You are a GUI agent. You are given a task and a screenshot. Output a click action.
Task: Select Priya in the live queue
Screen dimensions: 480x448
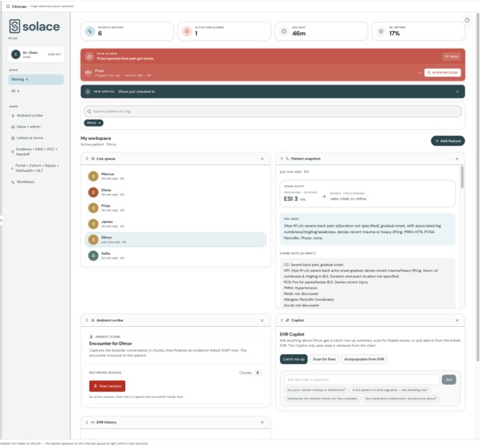(x=175, y=208)
